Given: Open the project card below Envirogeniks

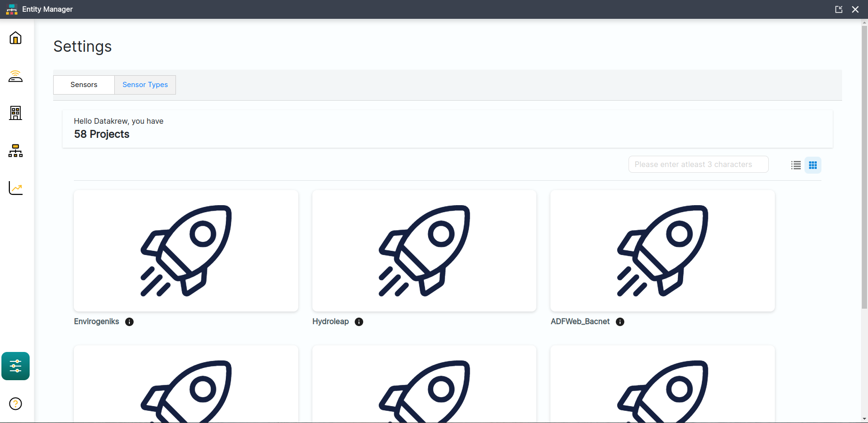Looking at the screenshot, I should 186,384.
